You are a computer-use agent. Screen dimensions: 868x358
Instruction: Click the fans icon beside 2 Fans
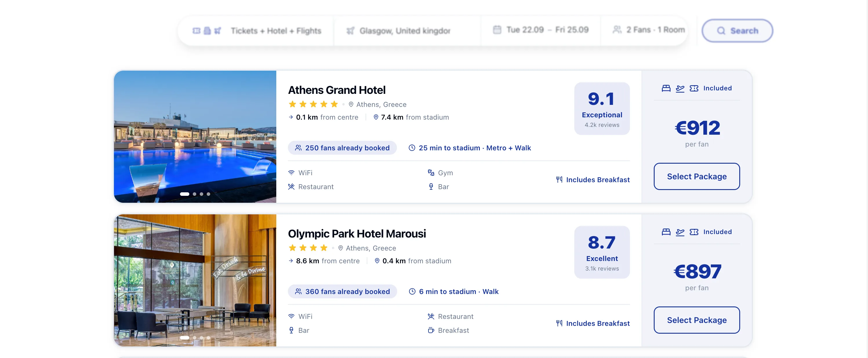point(617,30)
